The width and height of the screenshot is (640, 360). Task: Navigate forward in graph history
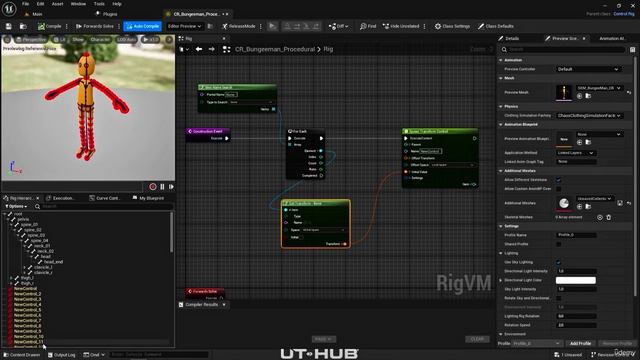(x=211, y=49)
